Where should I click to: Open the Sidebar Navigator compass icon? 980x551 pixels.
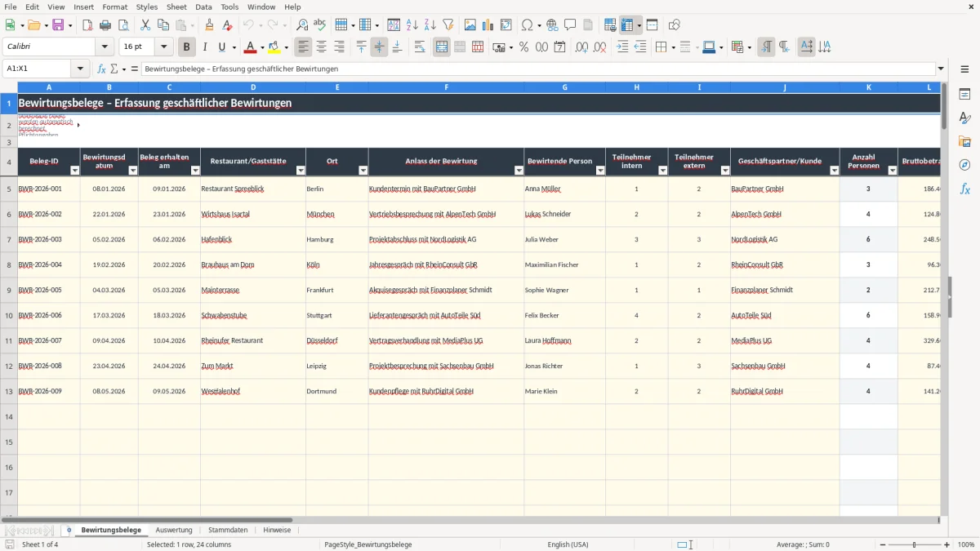click(x=964, y=166)
